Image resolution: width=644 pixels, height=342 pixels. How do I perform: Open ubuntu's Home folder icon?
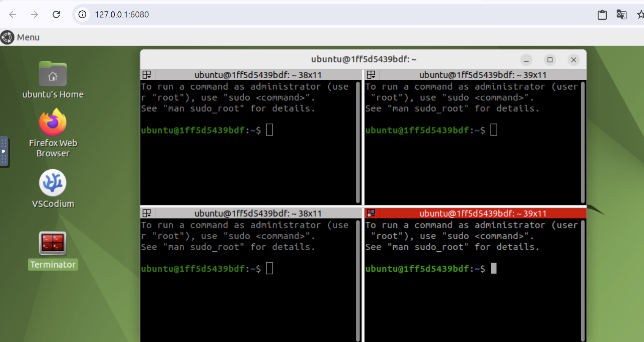(x=53, y=74)
